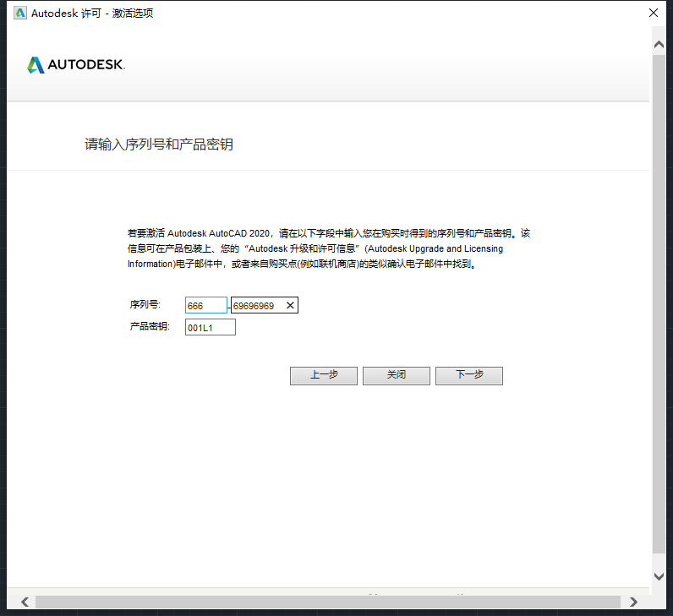
Task: Click the AutoCAD 2020 activation instructions paragraph
Action: 328,248
